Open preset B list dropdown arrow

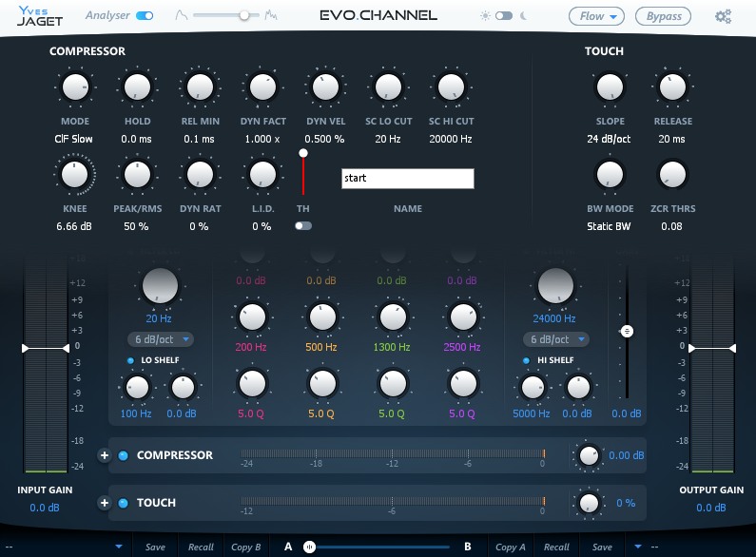(x=638, y=547)
